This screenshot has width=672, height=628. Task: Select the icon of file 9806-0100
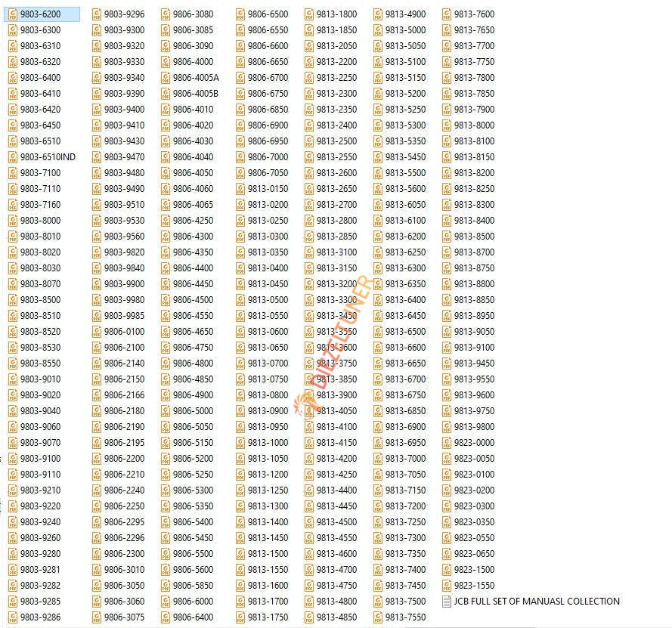(x=97, y=332)
